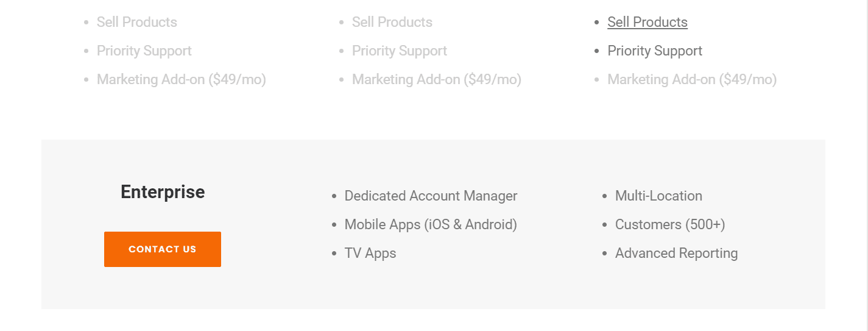Click Sell Products in the middle column
The height and width of the screenshot is (331, 868).
coord(392,23)
